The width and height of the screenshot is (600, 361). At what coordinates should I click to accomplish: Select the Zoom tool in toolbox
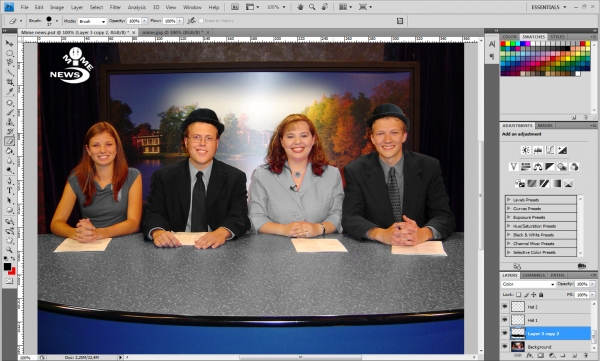tap(9, 250)
